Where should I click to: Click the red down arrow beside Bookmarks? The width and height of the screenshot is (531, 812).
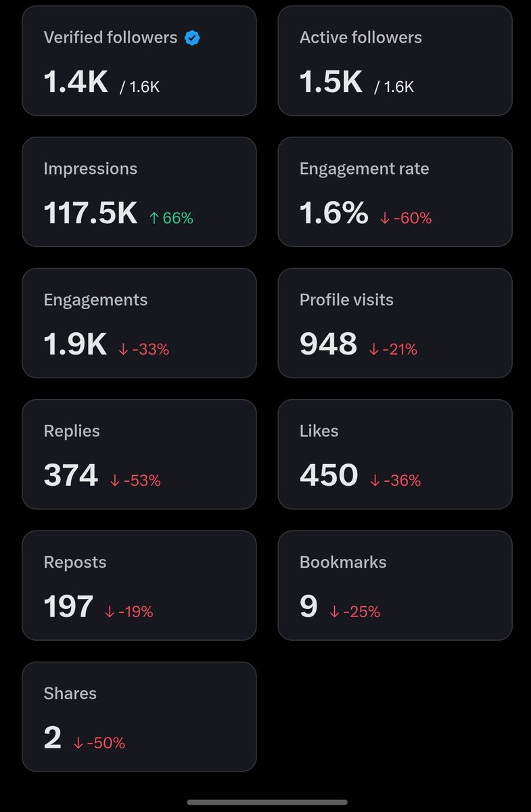tap(334, 612)
